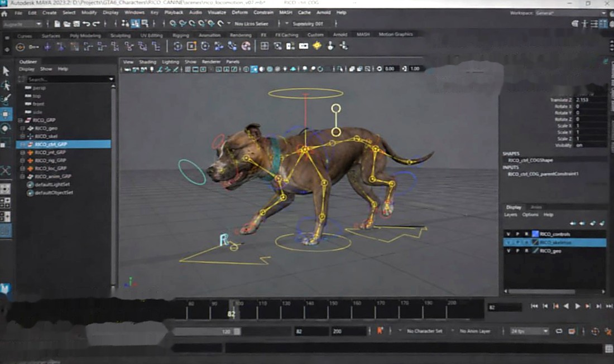Click the RICO_controls blue color swatch
Image resolution: width=614 pixels, height=364 pixels.
(535, 234)
